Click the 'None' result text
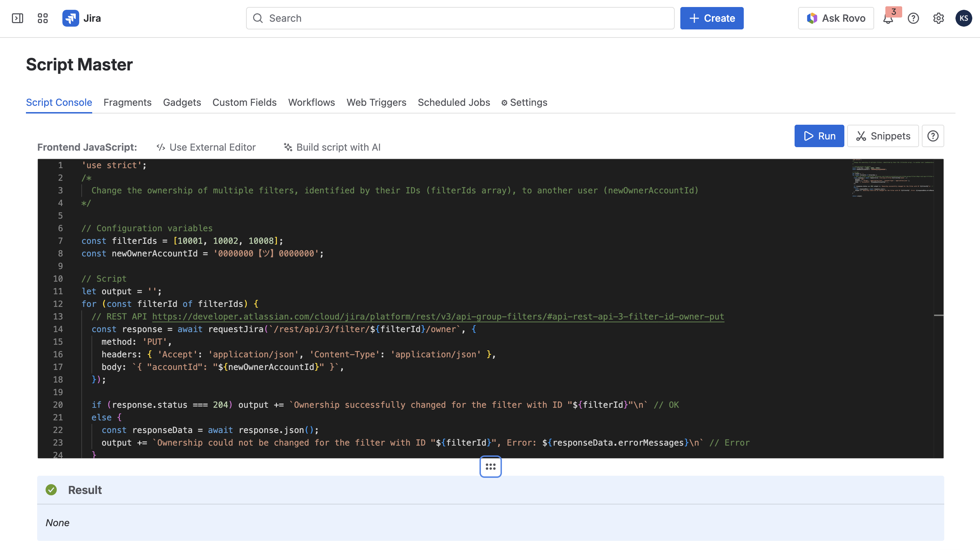This screenshot has width=980, height=550. coord(57,523)
